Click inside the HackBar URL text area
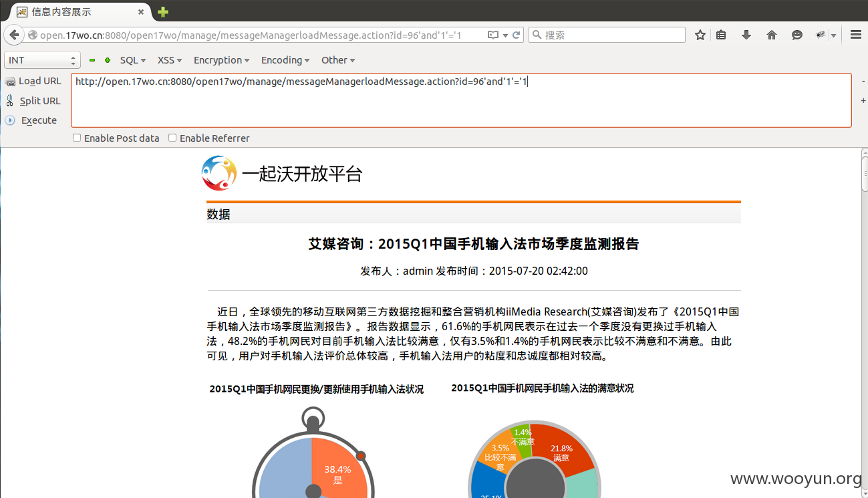868x498 pixels. 461,100
